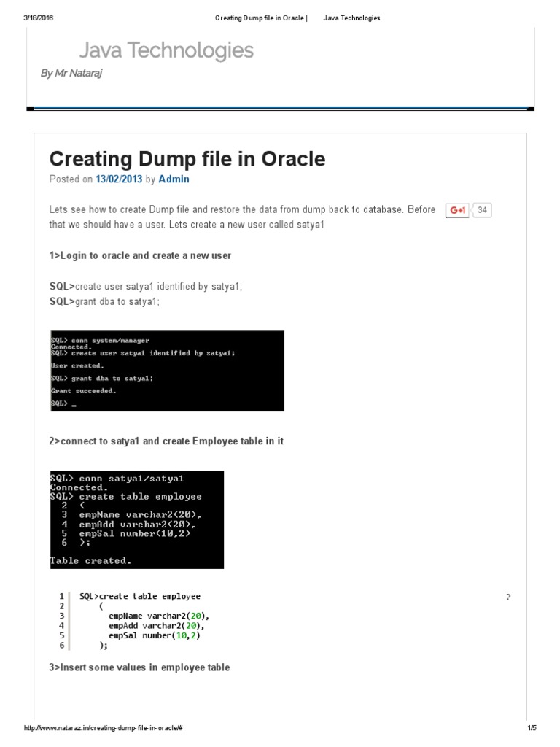Viewport: 560px width, 747px height.
Task: Click the Java Technologies site title
Action: click(x=166, y=50)
